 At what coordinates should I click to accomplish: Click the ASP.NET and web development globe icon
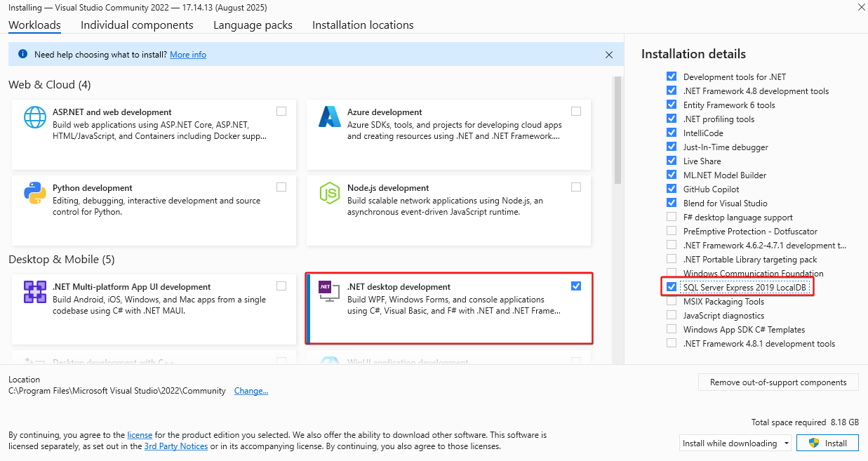coord(34,116)
